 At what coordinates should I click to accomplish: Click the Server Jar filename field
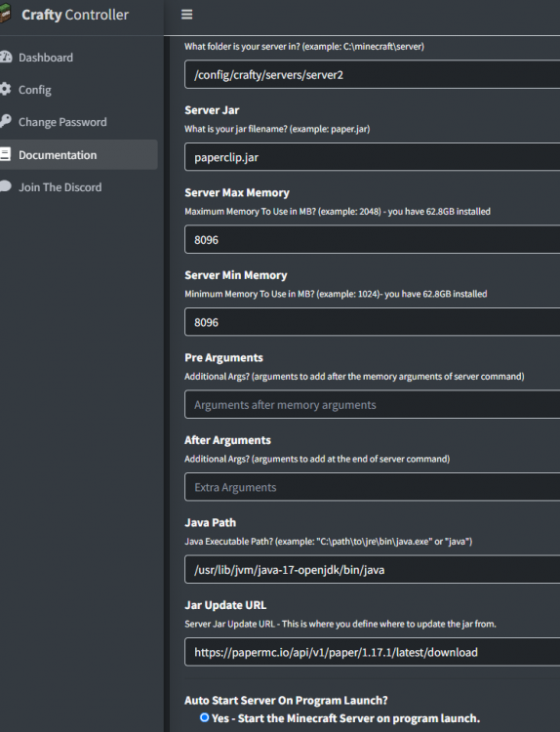(x=373, y=157)
